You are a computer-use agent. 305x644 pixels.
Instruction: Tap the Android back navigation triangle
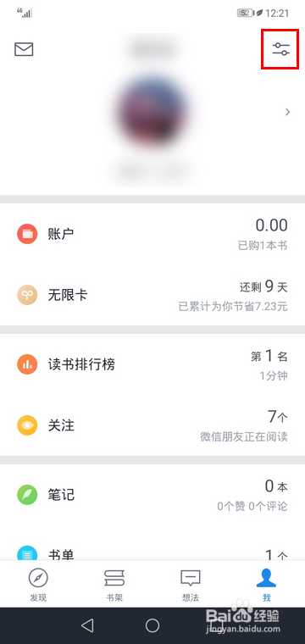(87, 625)
